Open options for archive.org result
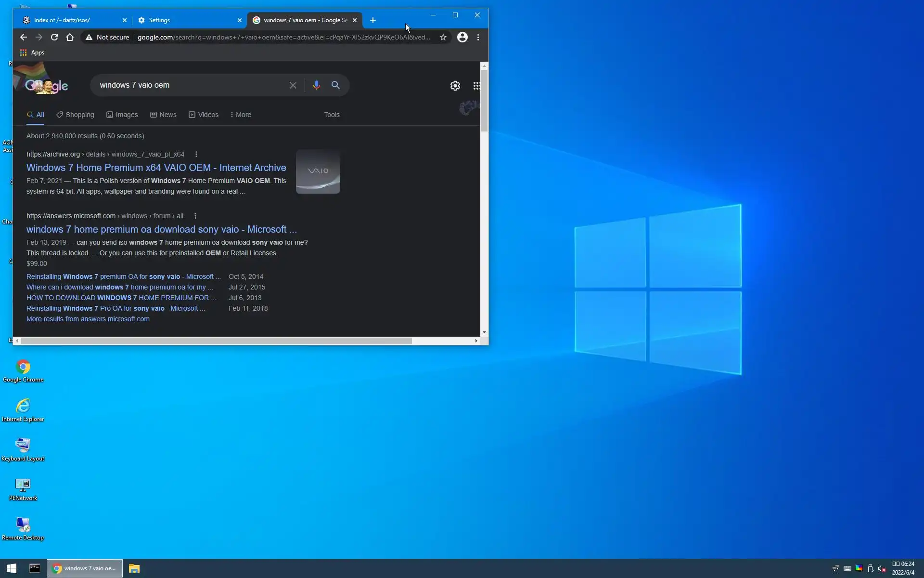The height and width of the screenshot is (578, 924). click(x=196, y=154)
